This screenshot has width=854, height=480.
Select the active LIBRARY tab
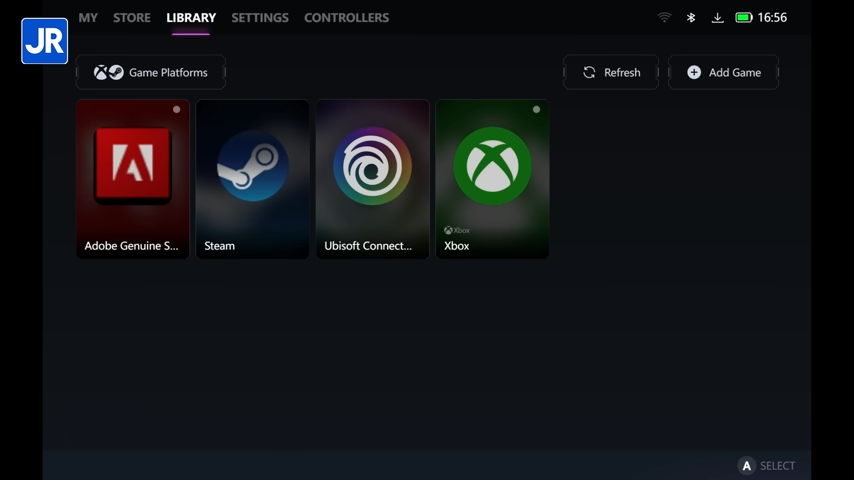coord(191,18)
